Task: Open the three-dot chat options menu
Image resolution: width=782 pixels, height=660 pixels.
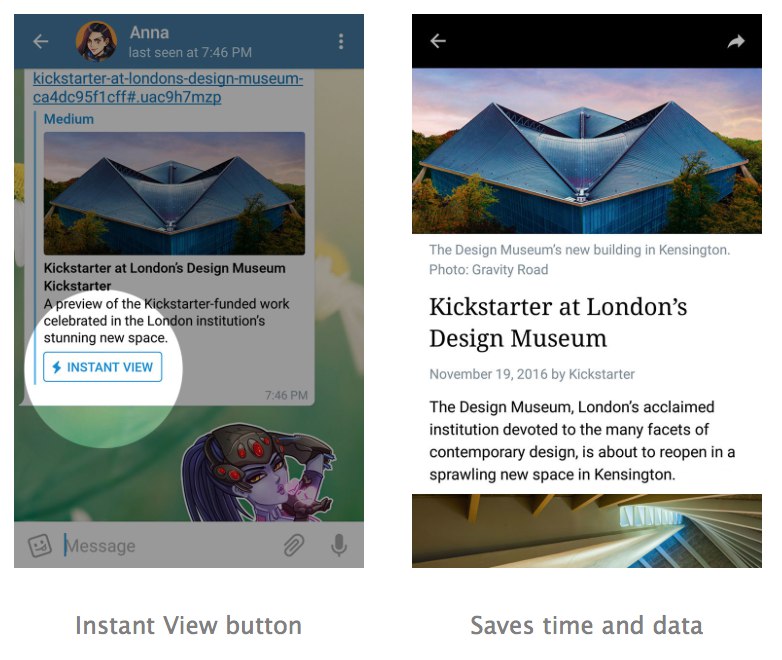Action: [x=341, y=41]
